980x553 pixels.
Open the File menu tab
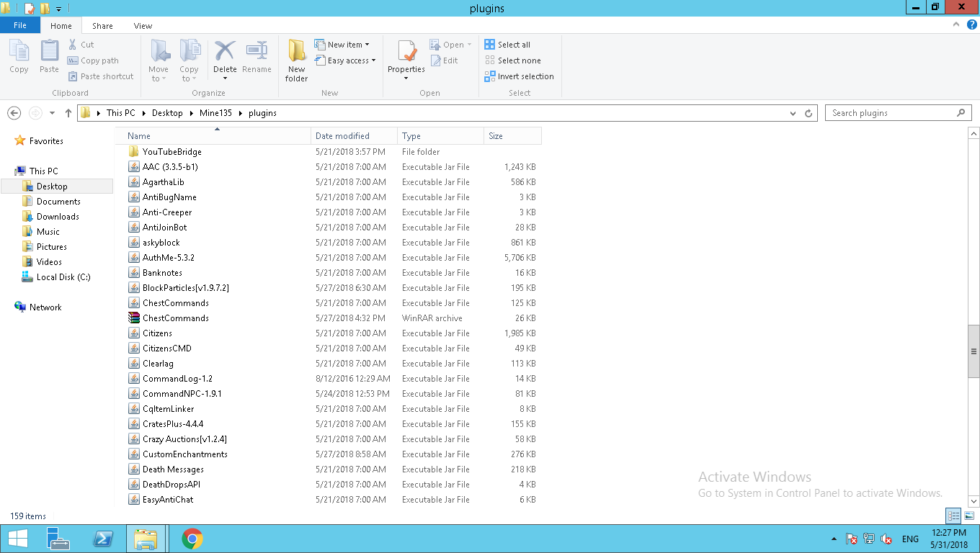[20, 25]
